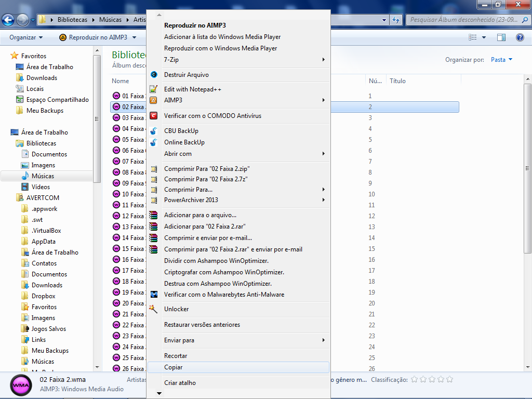532x399 pixels.
Task: Click the WinRAR icon beside Adicionar para o arquivo
Action: pyautogui.click(x=153, y=215)
